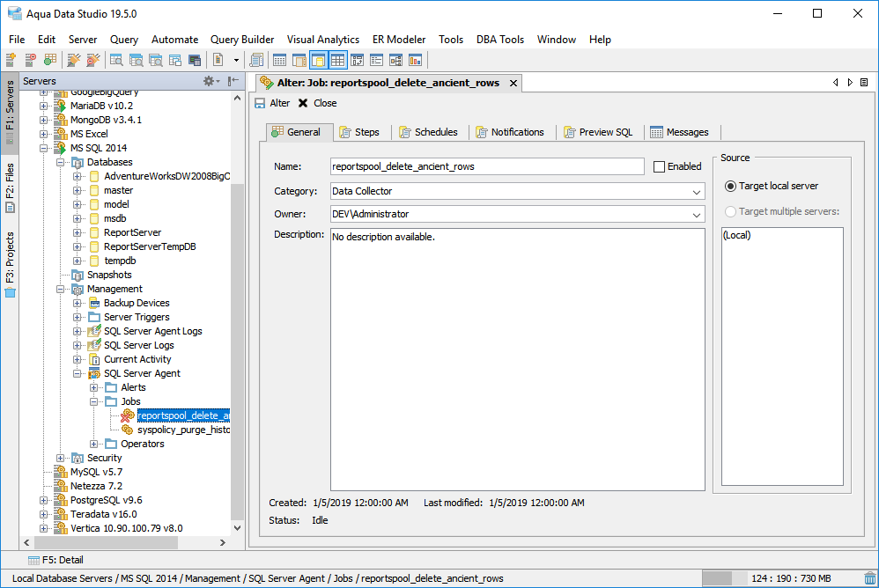The height and width of the screenshot is (588, 879).
Task: Click the bar chart window toolbar icon
Action: click(x=416, y=60)
